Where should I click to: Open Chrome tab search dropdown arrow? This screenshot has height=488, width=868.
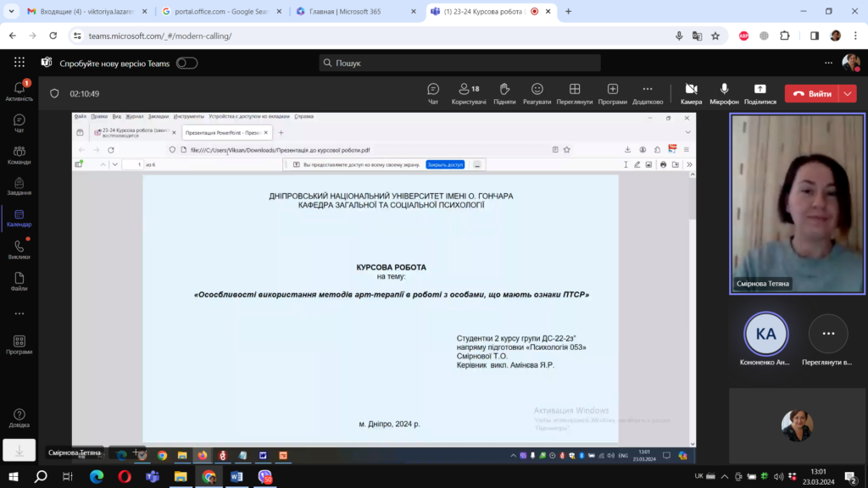11,11
